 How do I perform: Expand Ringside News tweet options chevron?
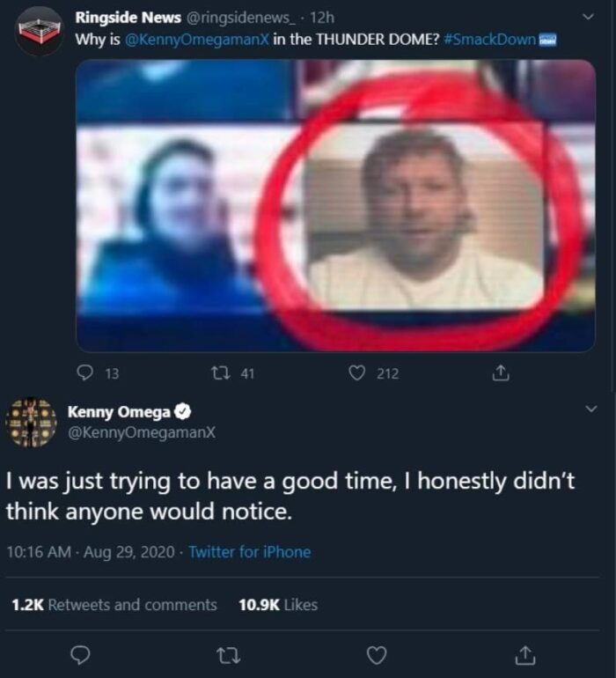click(x=589, y=17)
